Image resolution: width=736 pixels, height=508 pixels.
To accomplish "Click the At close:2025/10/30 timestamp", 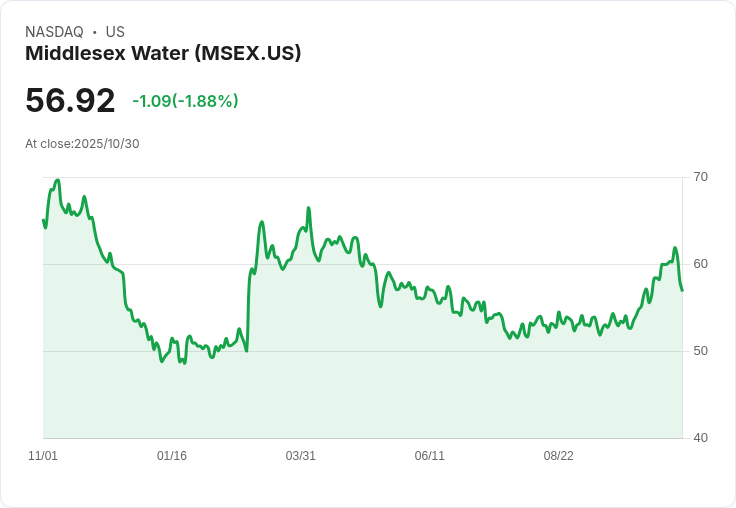I will coord(82,143).
